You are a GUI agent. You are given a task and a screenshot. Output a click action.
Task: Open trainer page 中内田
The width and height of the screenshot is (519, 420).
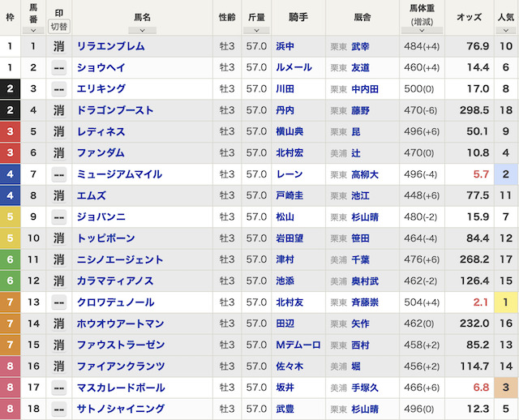365,89
